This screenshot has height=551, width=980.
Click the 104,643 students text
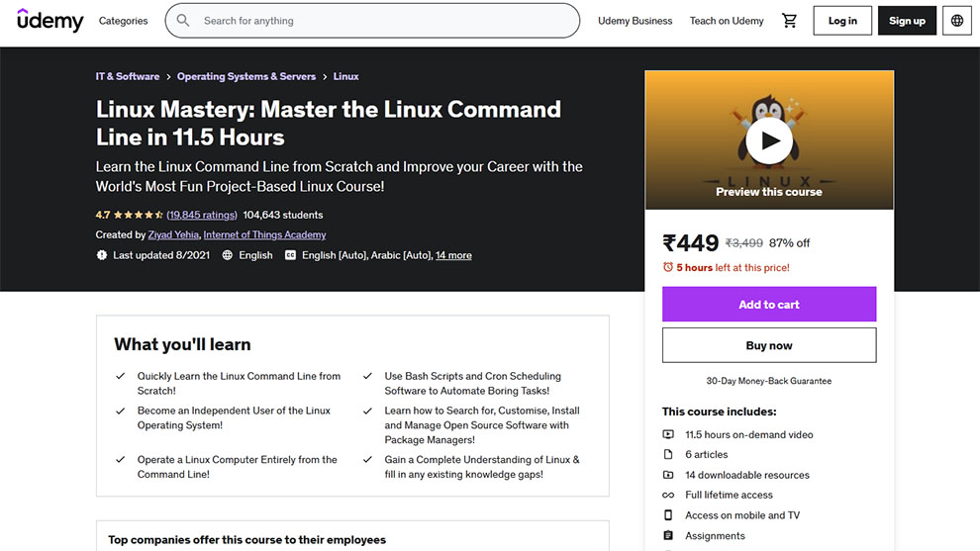pos(283,215)
